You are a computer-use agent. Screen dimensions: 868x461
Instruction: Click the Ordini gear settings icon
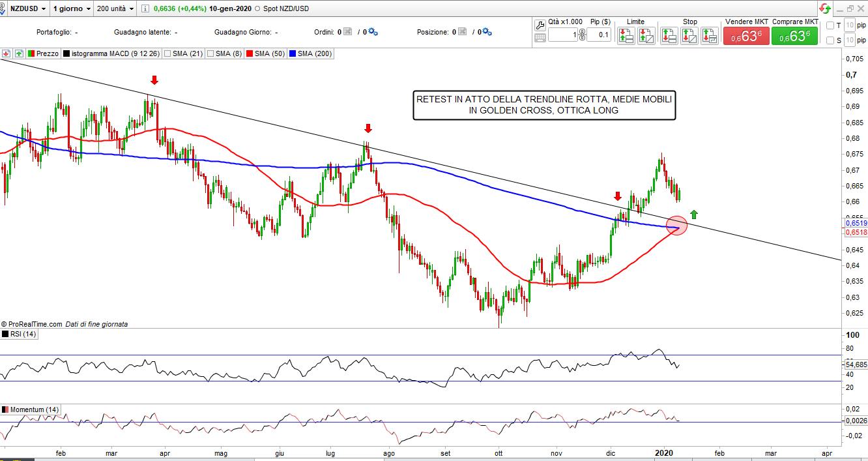373,32
